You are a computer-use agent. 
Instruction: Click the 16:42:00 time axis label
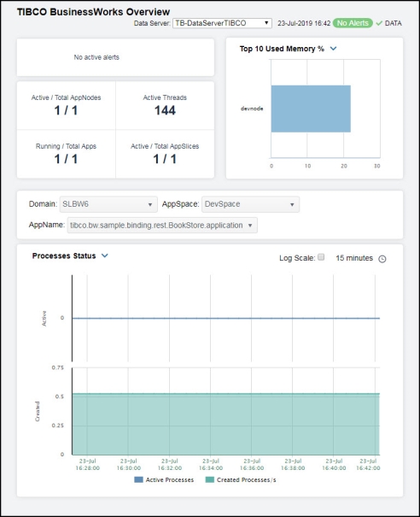[x=368, y=464]
